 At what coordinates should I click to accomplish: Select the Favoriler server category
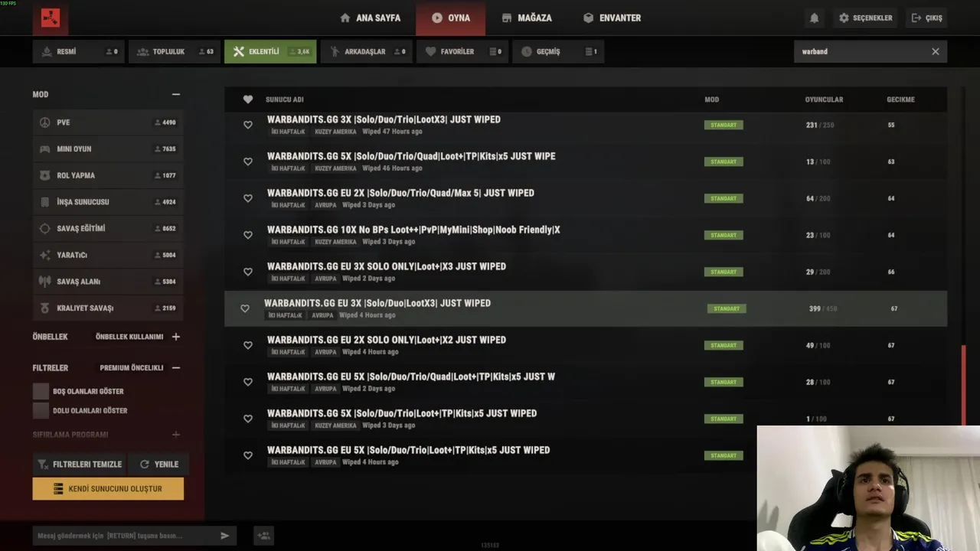[x=462, y=51]
